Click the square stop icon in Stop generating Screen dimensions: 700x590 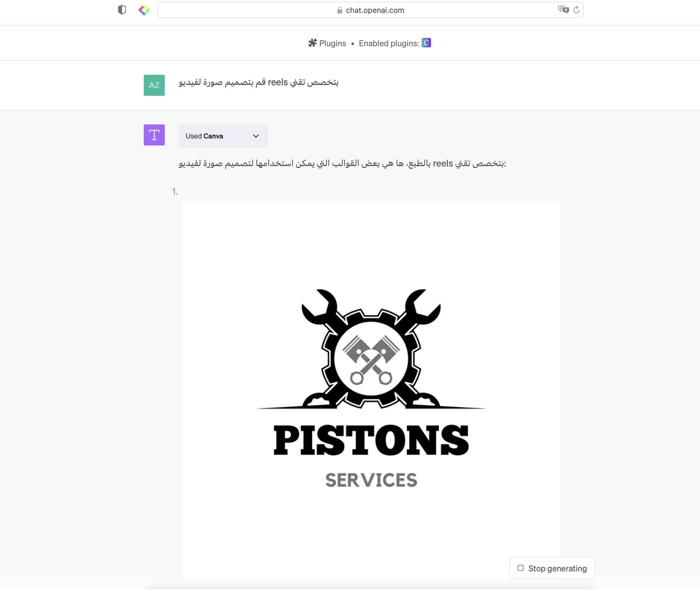[520, 568]
